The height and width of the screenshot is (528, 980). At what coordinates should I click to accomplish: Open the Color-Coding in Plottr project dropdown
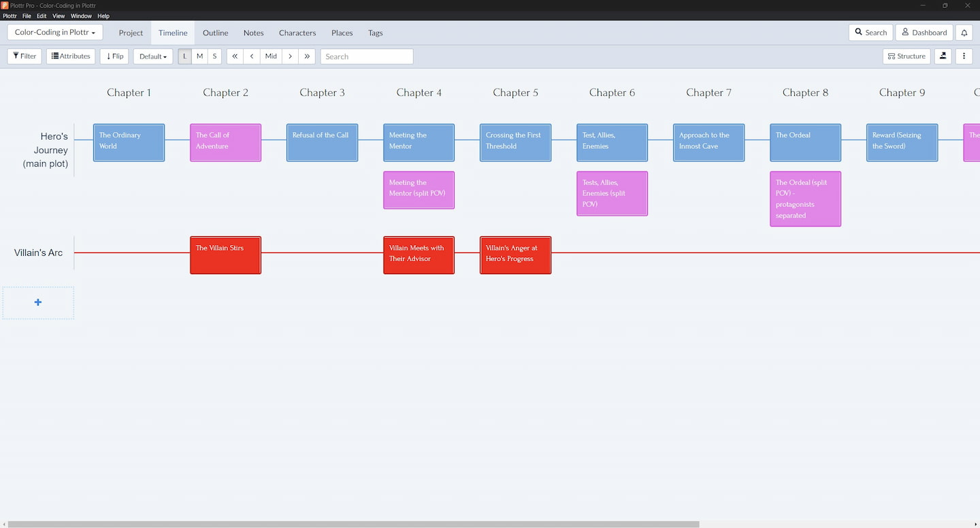point(54,31)
